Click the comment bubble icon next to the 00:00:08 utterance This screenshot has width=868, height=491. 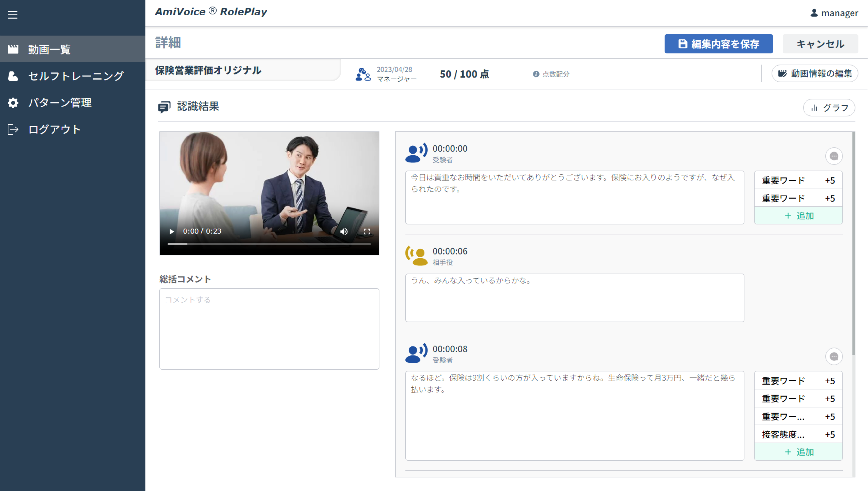tap(834, 356)
